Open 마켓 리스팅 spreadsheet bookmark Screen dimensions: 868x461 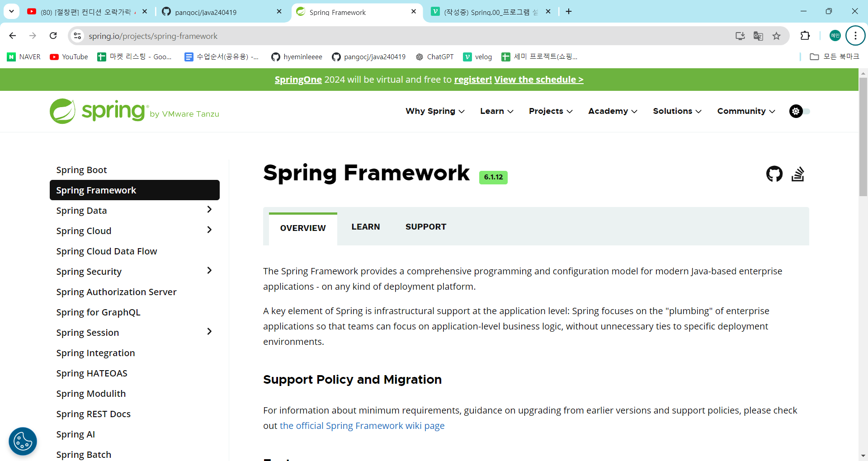135,57
